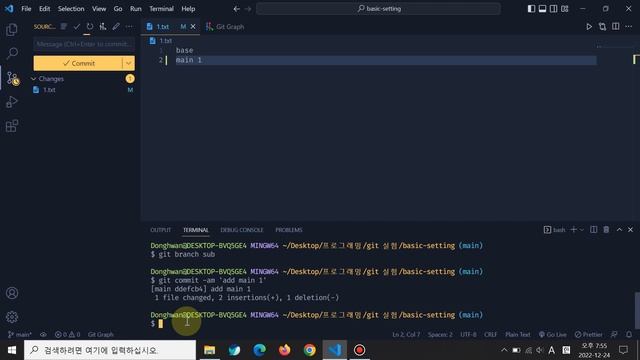Click the eye icon in the status bar

click(x=43, y=334)
